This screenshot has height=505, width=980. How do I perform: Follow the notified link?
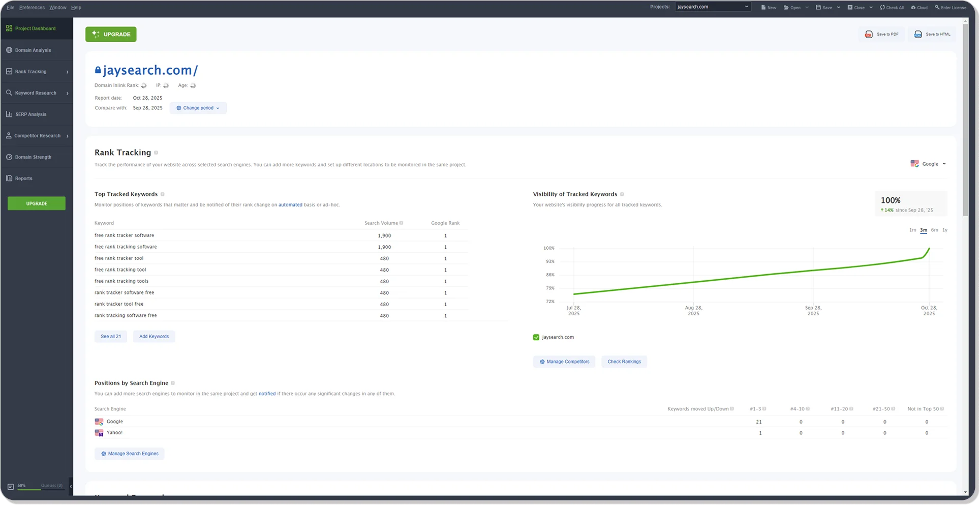(x=267, y=394)
